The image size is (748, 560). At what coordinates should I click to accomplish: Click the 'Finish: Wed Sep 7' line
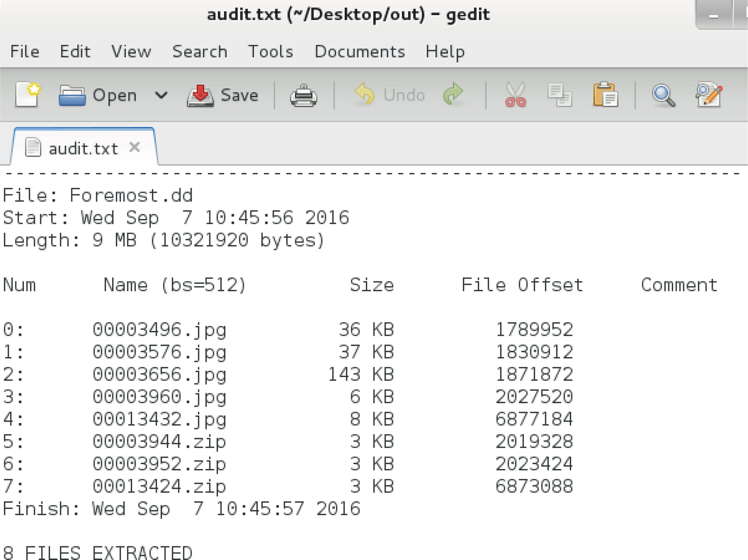tap(182, 509)
